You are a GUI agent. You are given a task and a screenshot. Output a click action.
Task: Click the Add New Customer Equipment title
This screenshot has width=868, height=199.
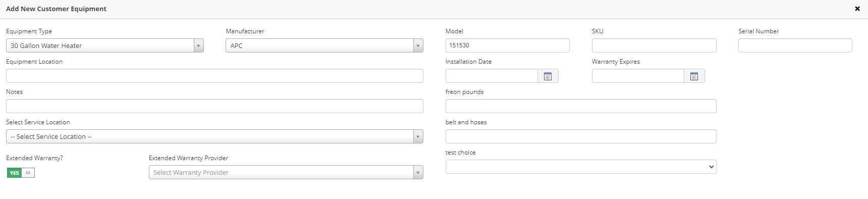56,9
